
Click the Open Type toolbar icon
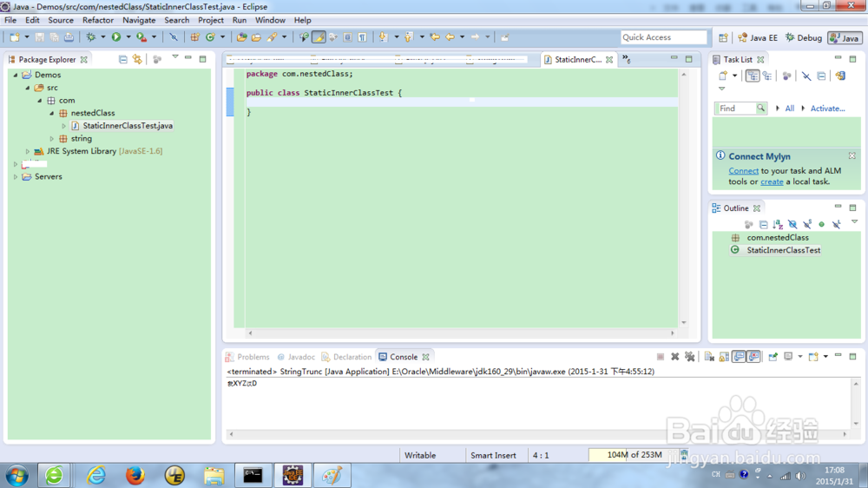242,37
